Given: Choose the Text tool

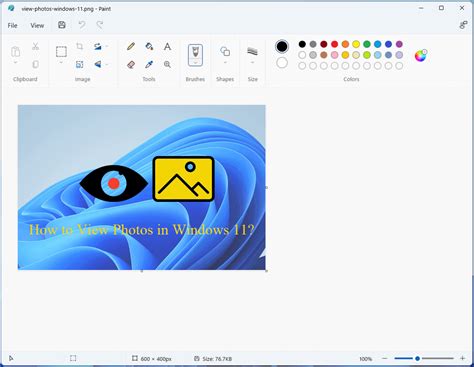Looking at the screenshot, I should tap(167, 46).
